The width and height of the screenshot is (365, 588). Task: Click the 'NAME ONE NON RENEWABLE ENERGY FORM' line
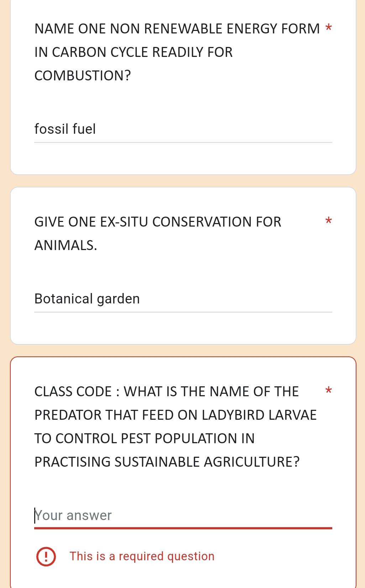[177, 29]
